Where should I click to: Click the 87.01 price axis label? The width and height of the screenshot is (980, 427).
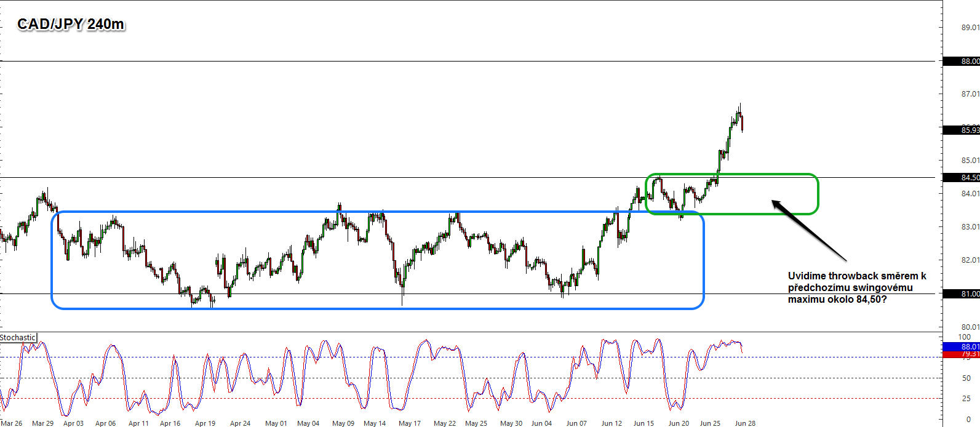tap(970, 94)
